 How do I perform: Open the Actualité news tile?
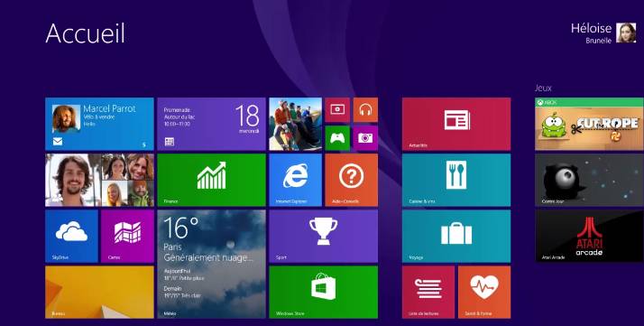pyautogui.click(x=456, y=124)
